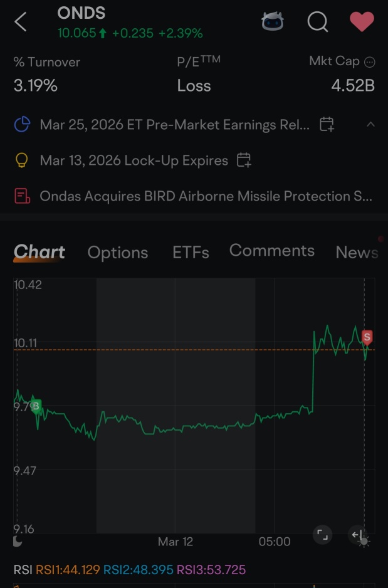Open the AI robot assistant icon
The image size is (388, 588).
[x=273, y=21]
